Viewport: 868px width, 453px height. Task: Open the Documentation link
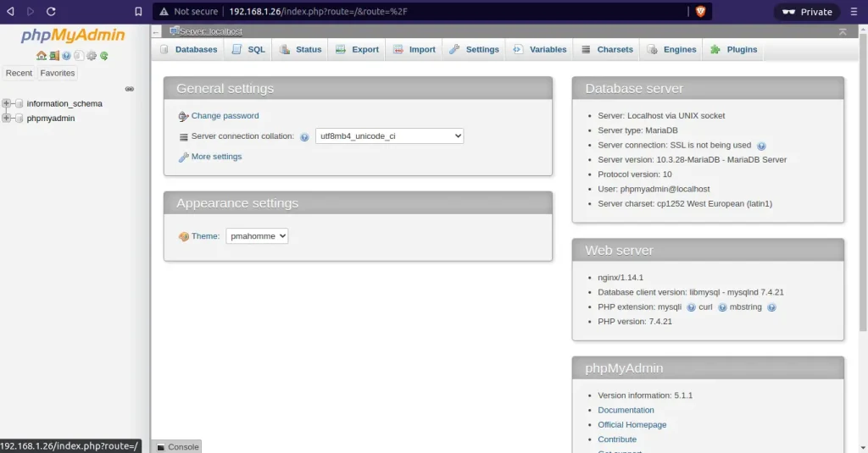626,410
